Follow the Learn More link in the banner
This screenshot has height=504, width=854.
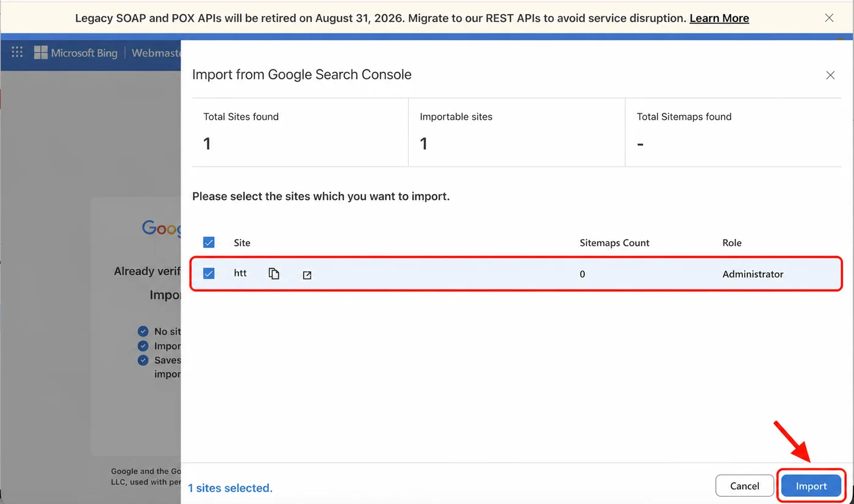pos(719,18)
